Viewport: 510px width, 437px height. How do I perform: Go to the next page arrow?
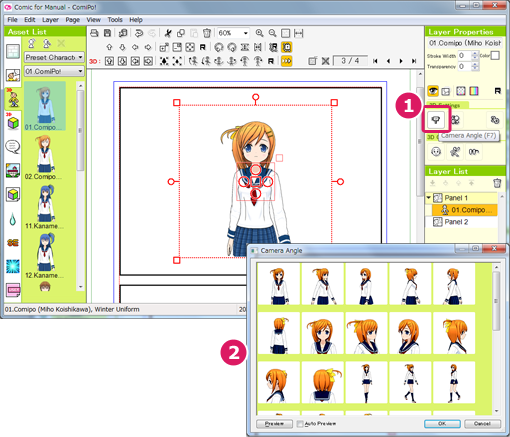401,61
